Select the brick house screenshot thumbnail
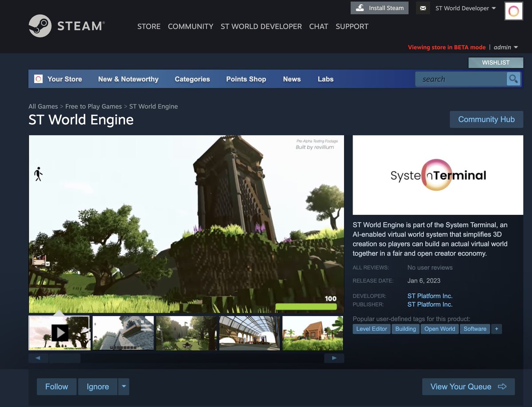The height and width of the screenshot is (407, 532). coord(313,333)
